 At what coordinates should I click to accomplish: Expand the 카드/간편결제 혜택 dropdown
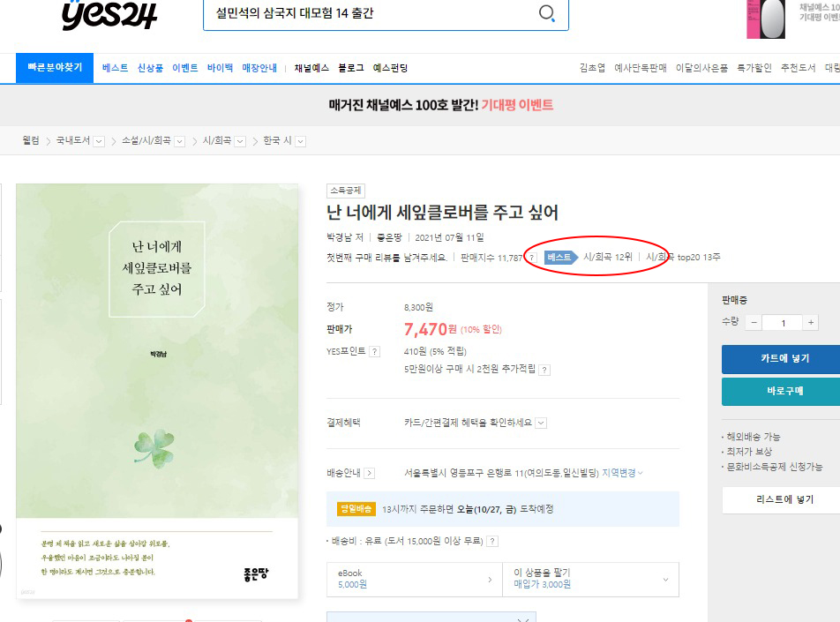(x=541, y=423)
